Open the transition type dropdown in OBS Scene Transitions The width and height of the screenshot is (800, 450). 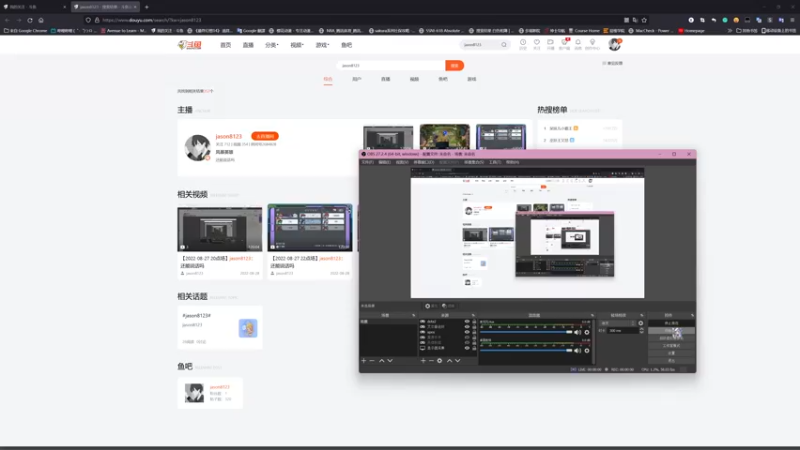[618, 323]
